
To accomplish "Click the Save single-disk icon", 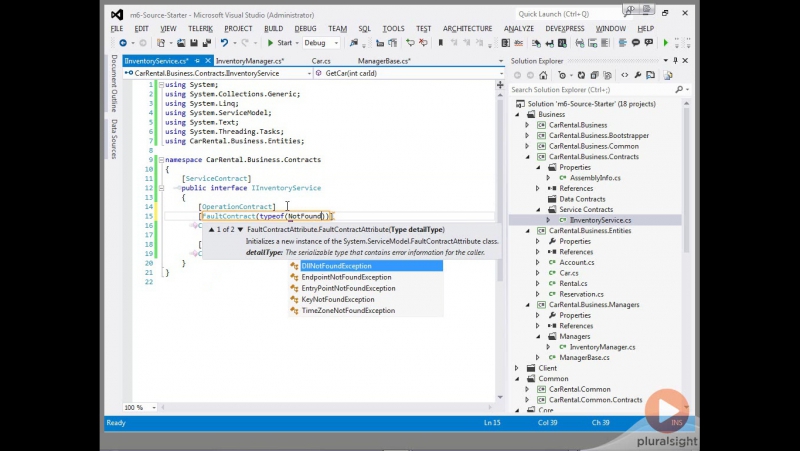I will [194, 43].
